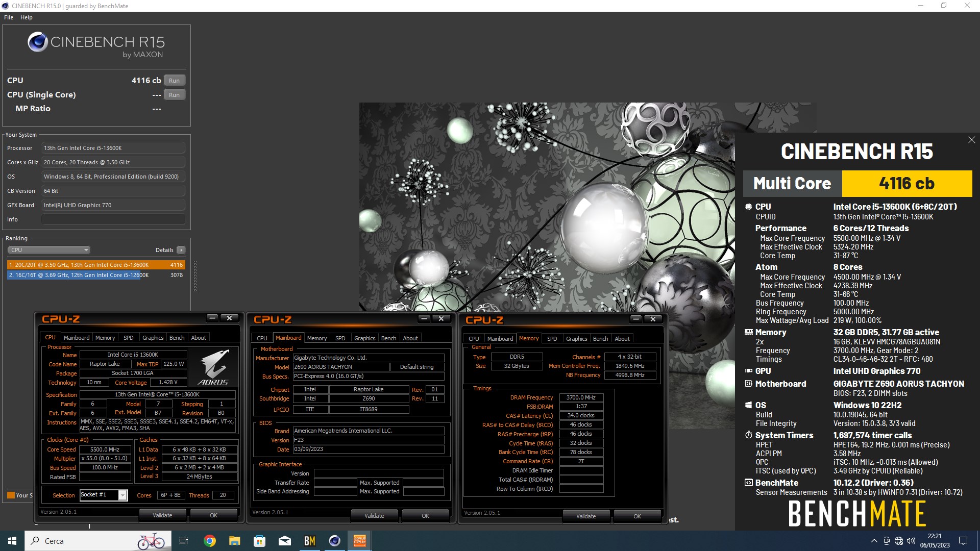Image resolution: width=980 pixels, height=551 pixels.
Task: Open About tab in Mainboard CPU-Z window
Action: pos(410,338)
